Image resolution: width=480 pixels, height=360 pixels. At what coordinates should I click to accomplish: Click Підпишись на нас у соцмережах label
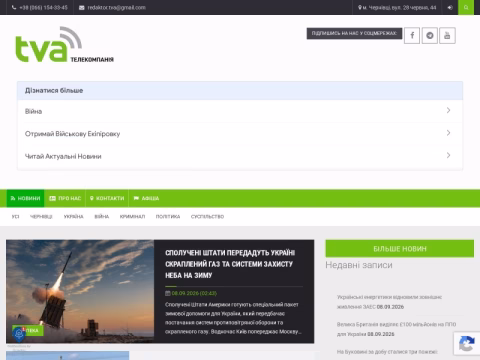point(354,33)
